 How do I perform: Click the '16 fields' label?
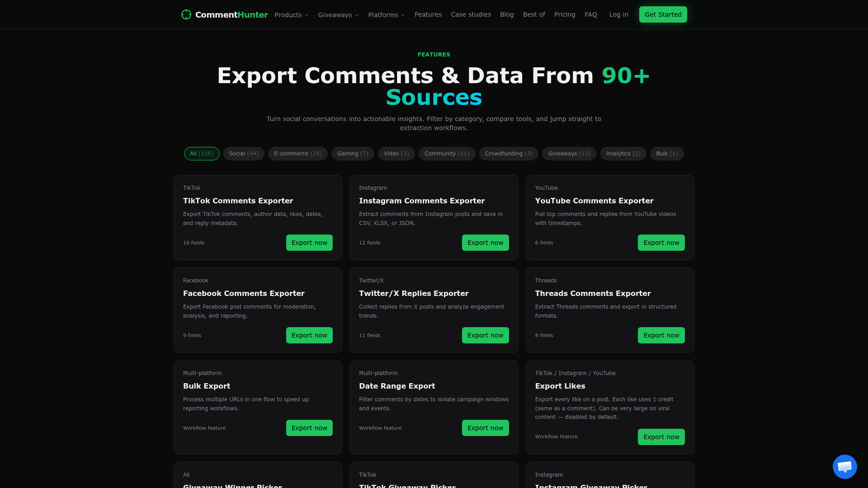(x=193, y=243)
